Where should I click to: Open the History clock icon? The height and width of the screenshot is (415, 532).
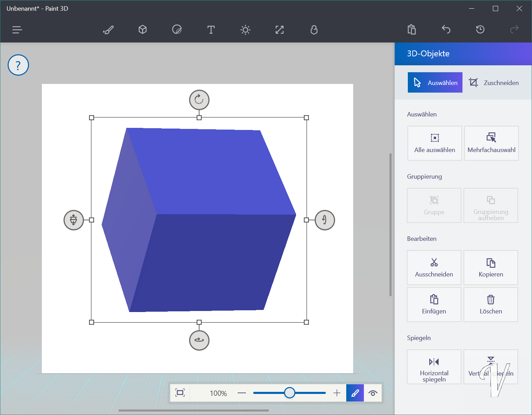click(x=480, y=30)
